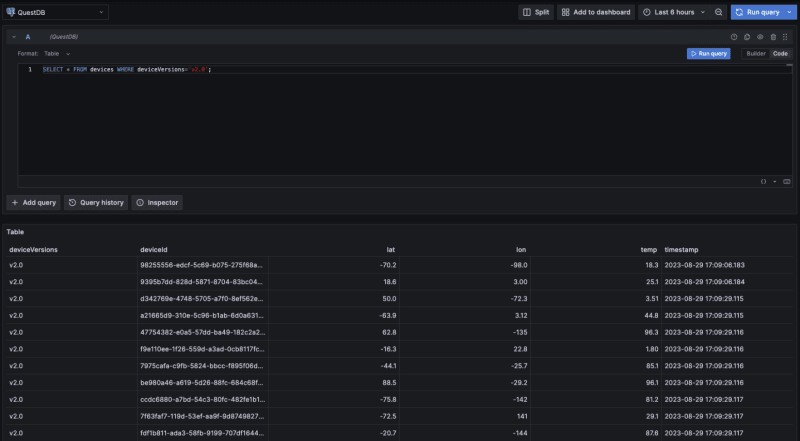This screenshot has height=441, width=800.
Task: Sort by deviceId column header
Action: pyautogui.click(x=154, y=250)
